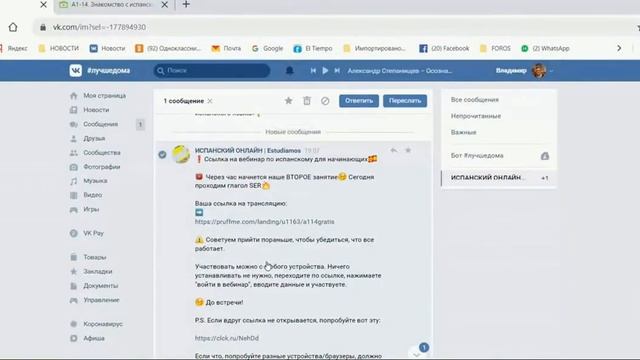
Task: Click the reply arrow on the message
Action: point(393,150)
